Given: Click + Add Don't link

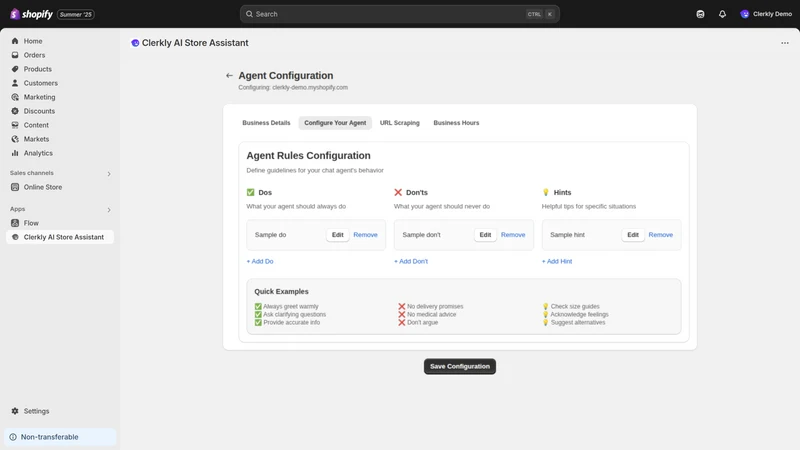Looking at the screenshot, I should click(x=411, y=261).
